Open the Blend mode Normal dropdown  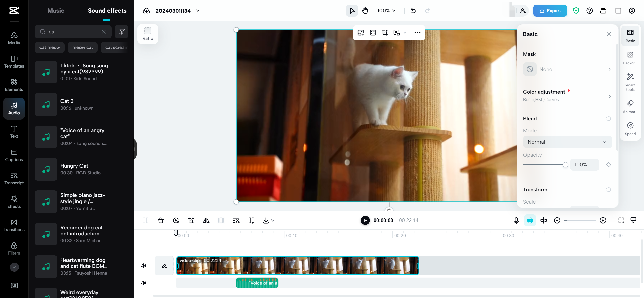[x=567, y=142]
